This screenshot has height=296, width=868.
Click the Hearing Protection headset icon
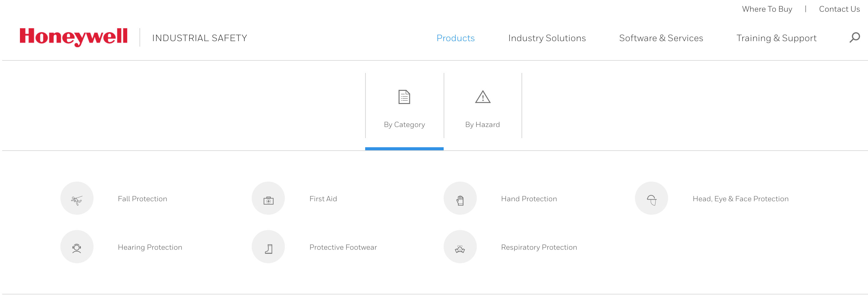(77, 247)
